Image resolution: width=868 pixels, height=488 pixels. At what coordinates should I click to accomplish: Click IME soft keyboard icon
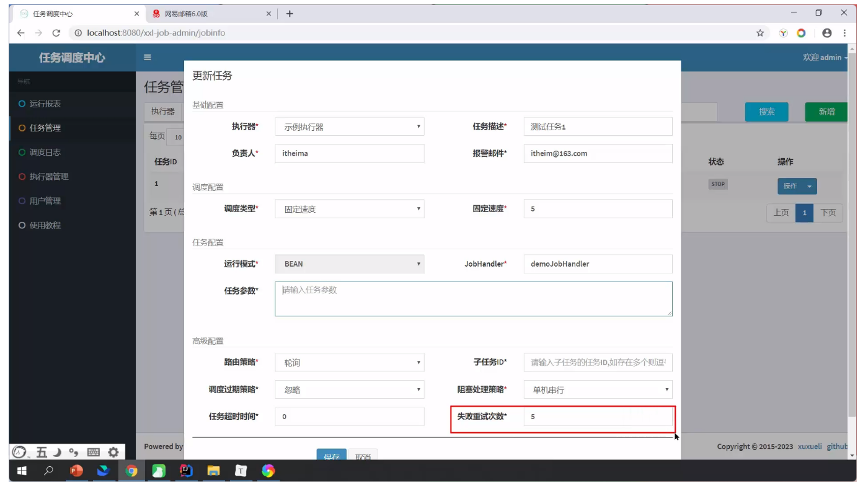pos(94,452)
